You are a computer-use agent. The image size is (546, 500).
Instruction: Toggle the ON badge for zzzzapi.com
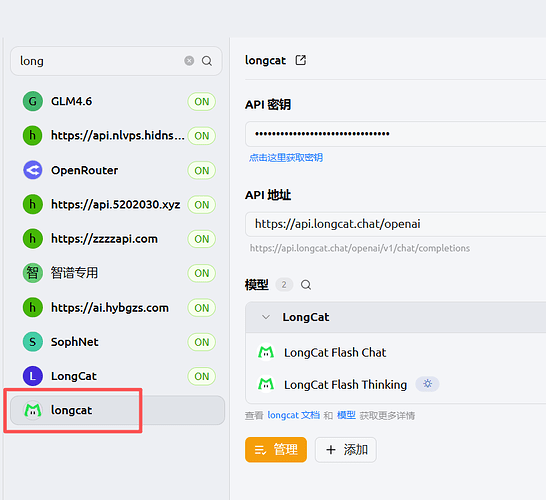tap(202, 239)
